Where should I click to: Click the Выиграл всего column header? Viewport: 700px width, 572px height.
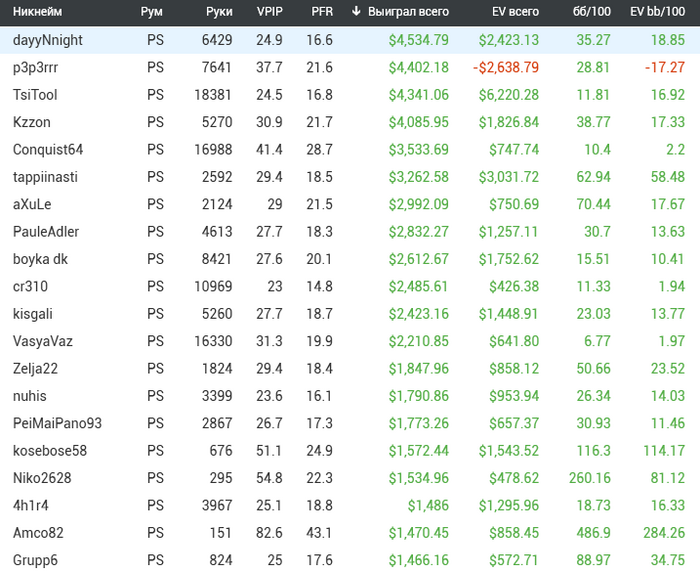click(408, 12)
